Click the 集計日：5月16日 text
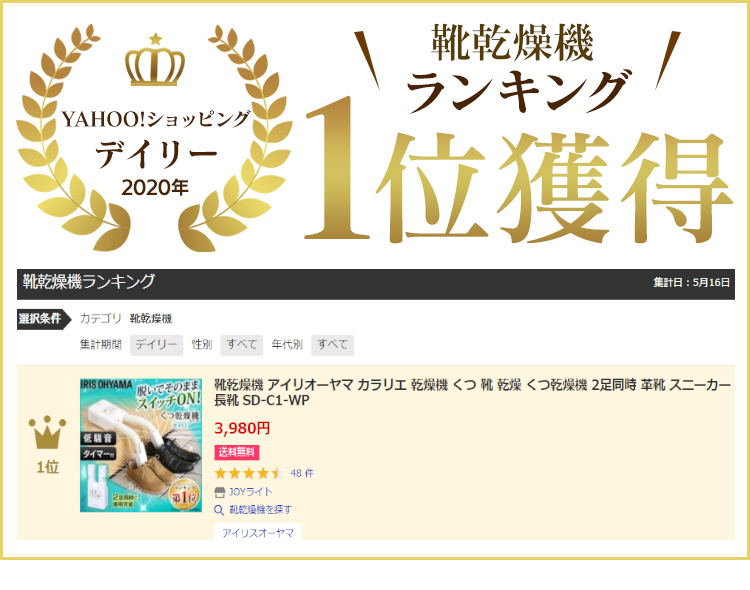 coord(692,283)
